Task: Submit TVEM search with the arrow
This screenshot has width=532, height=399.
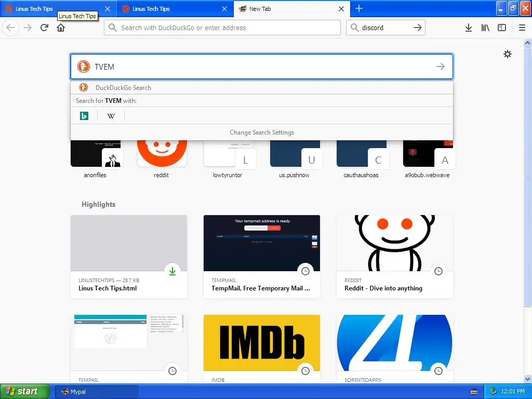Action: pos(441,66)
